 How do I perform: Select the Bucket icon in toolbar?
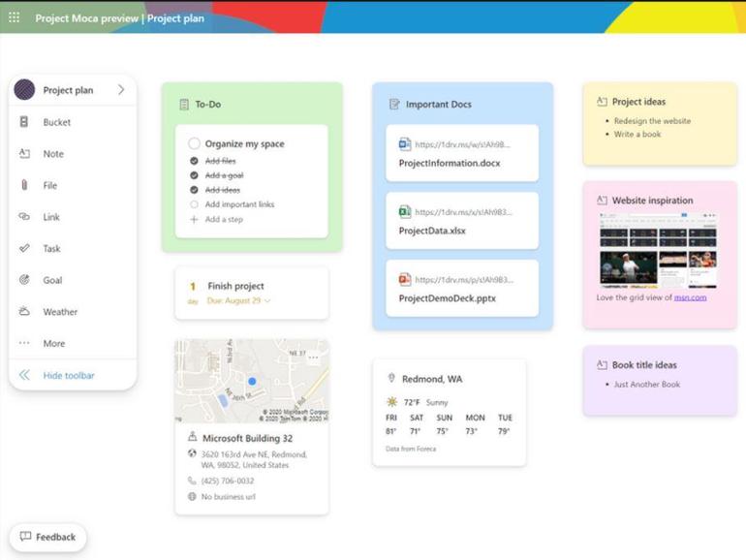pyautogui.click(x=24, y=122)
